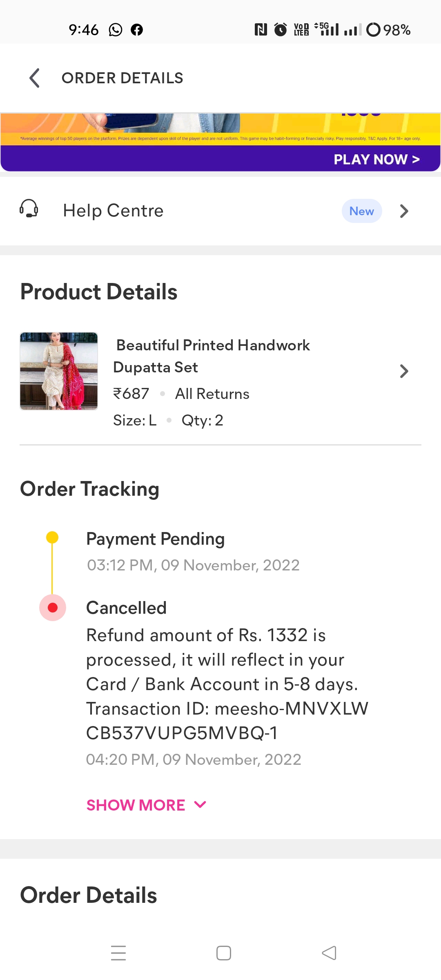
Task: Tap the red Cancelled status marker
Action: click(53, 608)
